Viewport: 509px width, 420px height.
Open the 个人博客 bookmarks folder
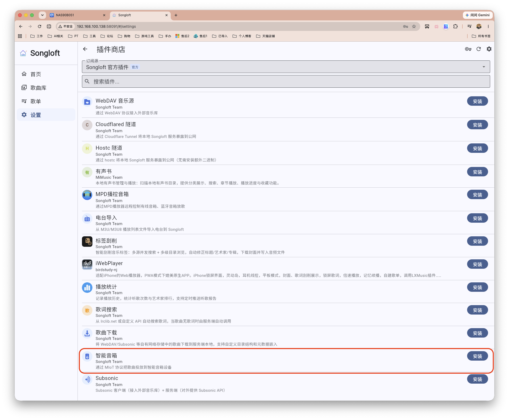(x=242, y=36)
